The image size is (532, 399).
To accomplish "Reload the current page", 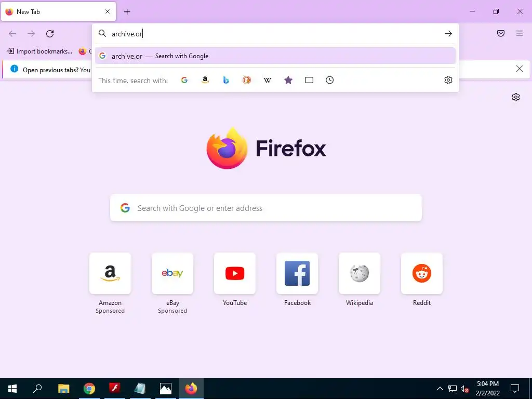I will click(50, 34).
